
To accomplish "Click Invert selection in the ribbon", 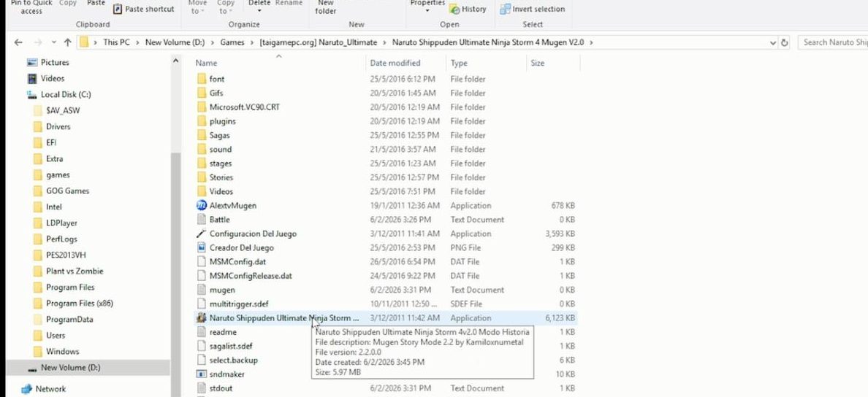I will point(533,9).
